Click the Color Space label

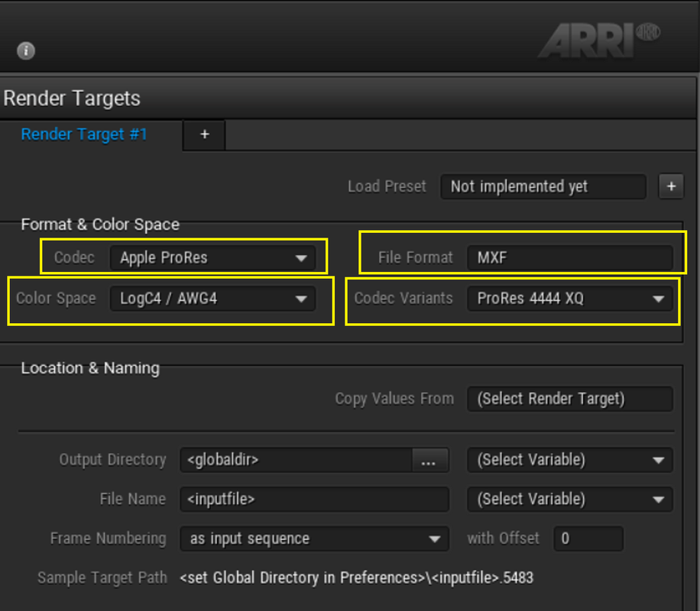pyautogui.click(x=56, y=298)
